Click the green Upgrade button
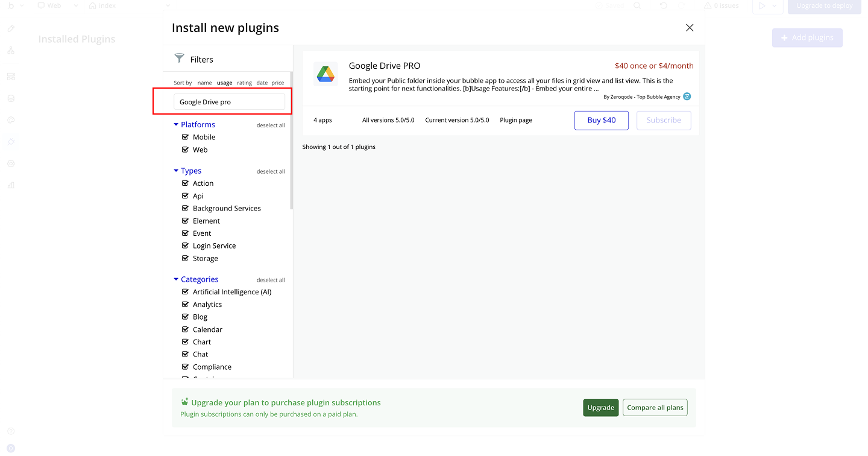Screen dimensions: 868x456 (x=600, y=408)
